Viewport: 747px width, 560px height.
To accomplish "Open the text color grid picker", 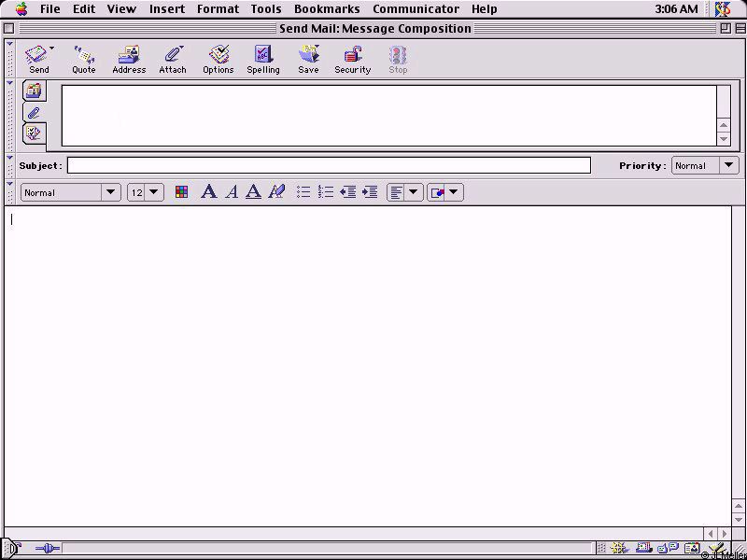I will pos(181,192).
